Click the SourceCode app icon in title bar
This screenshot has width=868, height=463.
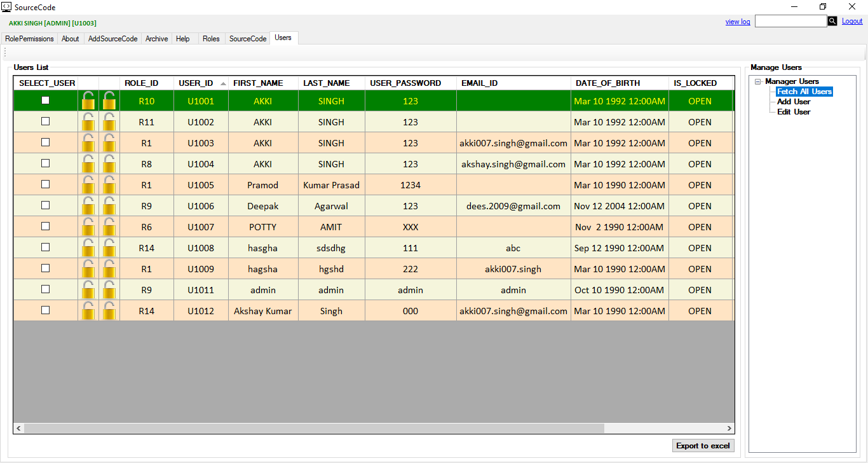tap(6, 7)
